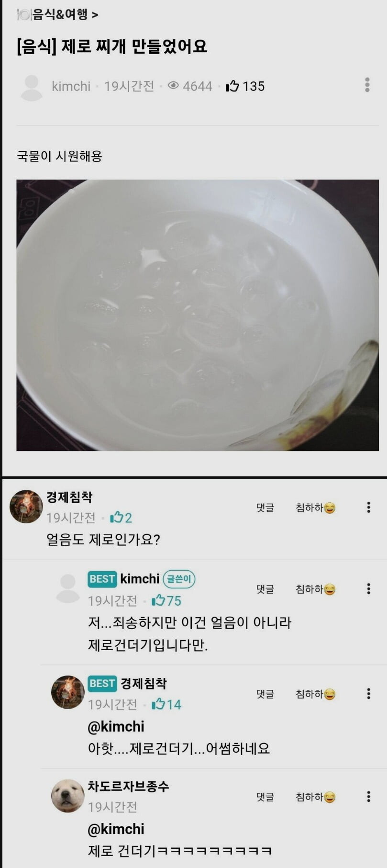Open 경제침착's profile picture on first comment
The height and width of the screenshot is (868, 387).
(x=26, y=507)
